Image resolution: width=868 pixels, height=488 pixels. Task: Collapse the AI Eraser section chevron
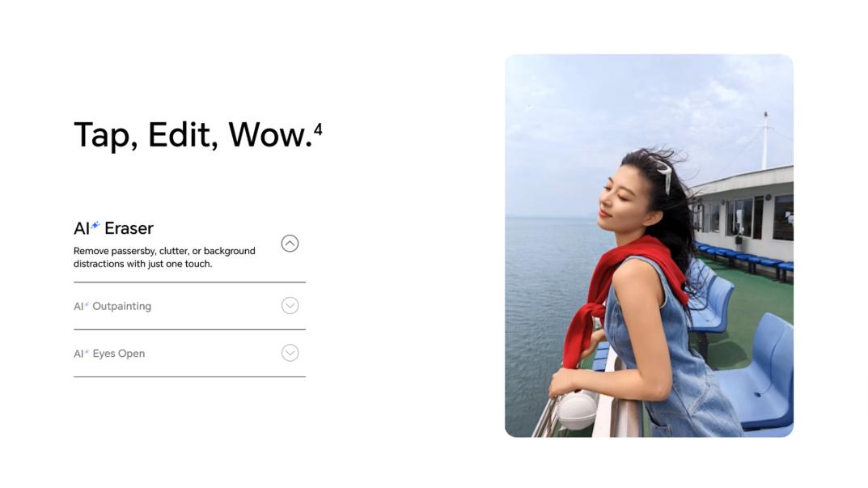(290, 243)
